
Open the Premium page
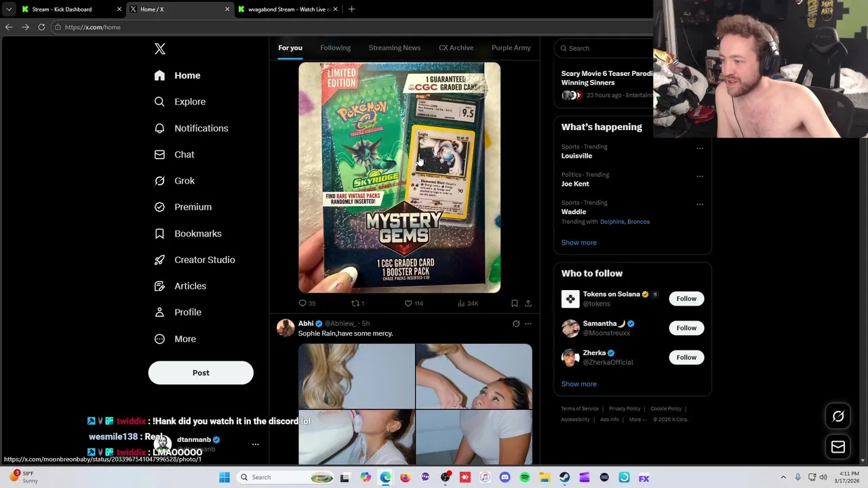click(184, 207)
